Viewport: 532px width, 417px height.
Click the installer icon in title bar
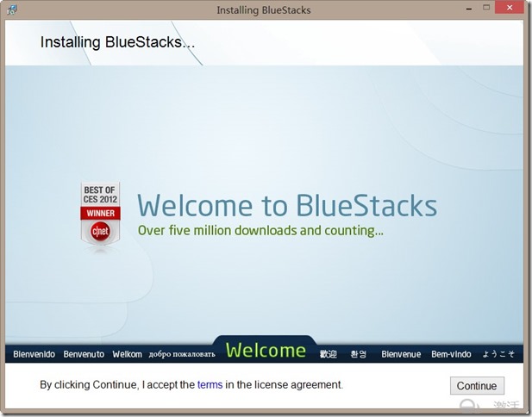(x=13, y=9)
